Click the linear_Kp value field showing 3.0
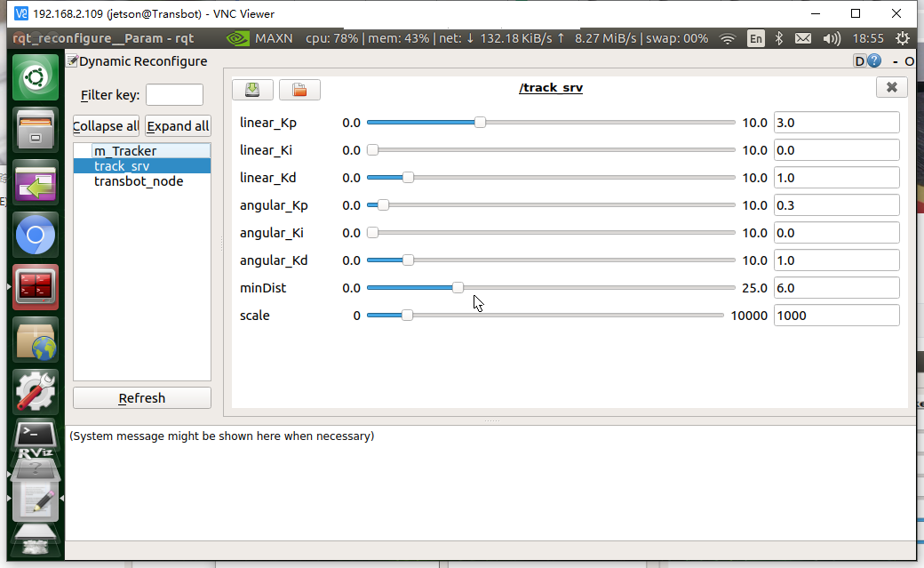The width and height of the screenshot is (924, 568). (837, 123)
